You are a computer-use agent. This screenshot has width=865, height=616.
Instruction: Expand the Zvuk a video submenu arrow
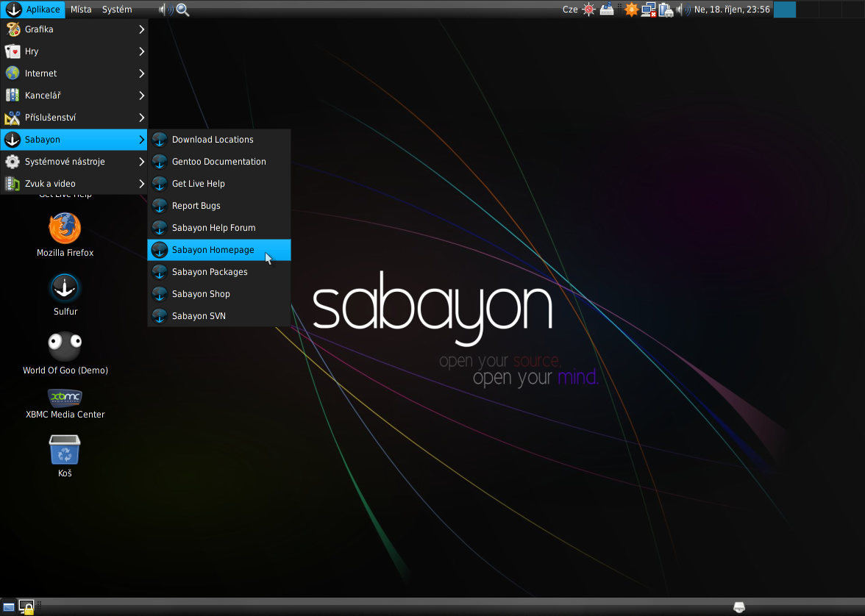point(141,184)
